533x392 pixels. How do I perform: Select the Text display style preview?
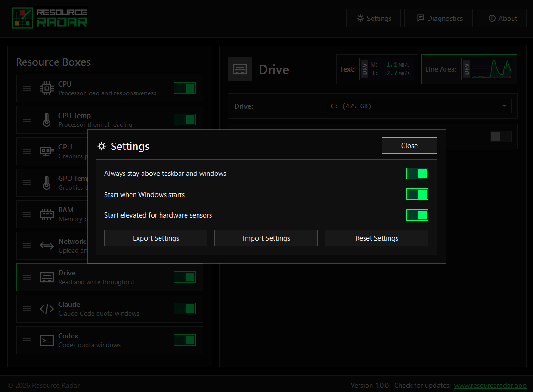coord(377,69)
